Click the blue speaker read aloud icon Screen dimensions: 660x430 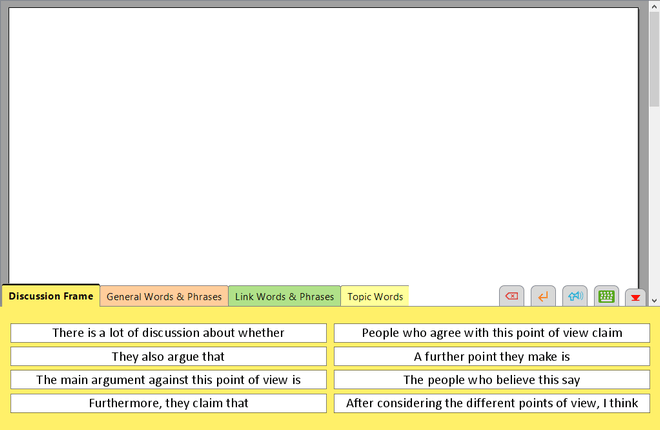[575, 296]
